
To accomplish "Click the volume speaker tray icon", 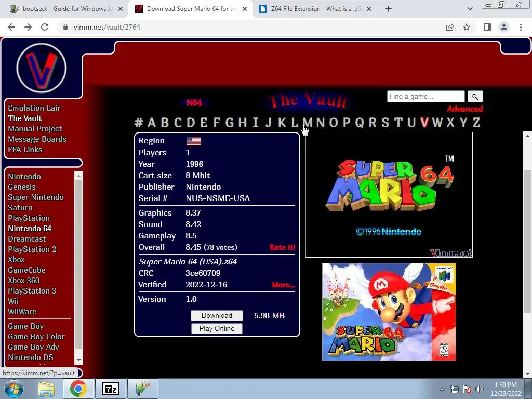I will tap(480, 389).
